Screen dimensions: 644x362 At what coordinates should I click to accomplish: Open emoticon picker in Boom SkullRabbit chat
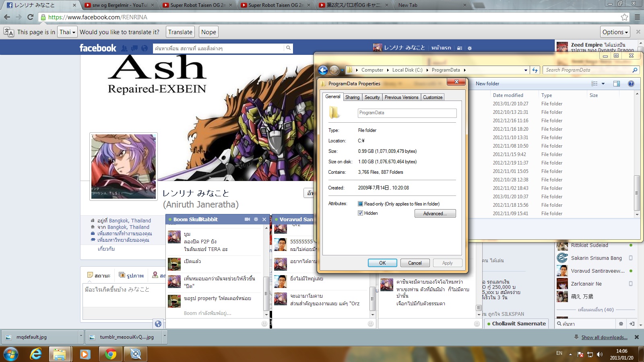click(264, 323)
